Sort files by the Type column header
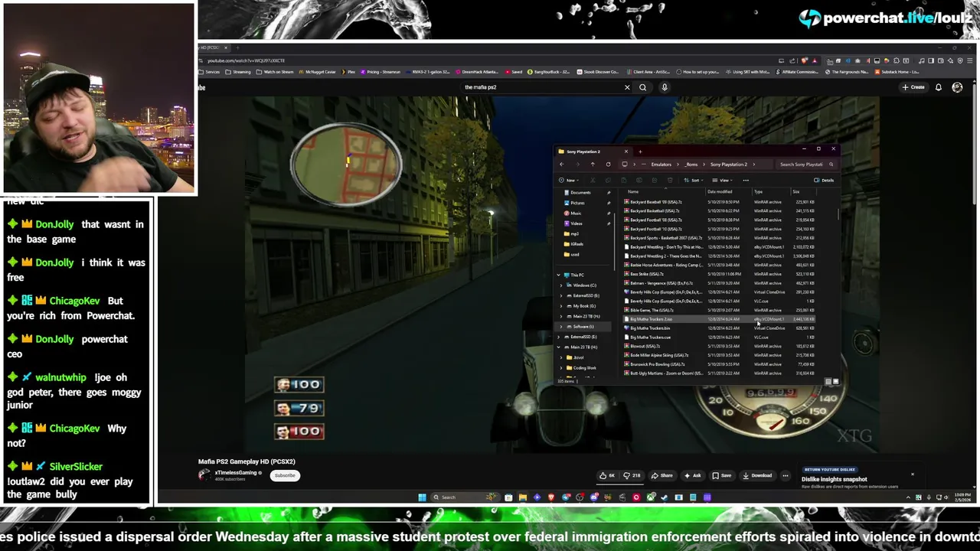The width and height of the screenshot is (980, 551). tap(758, 192)
